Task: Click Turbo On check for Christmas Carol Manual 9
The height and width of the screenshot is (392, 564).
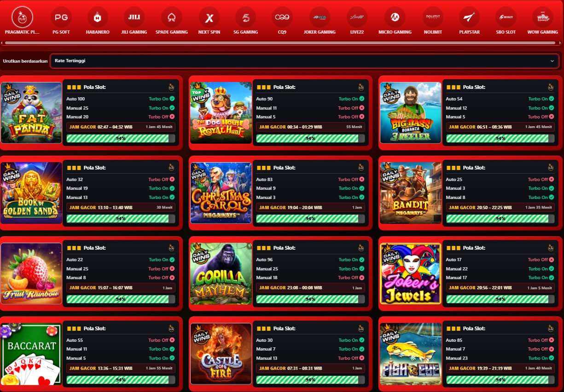Action: pos(362,188)
